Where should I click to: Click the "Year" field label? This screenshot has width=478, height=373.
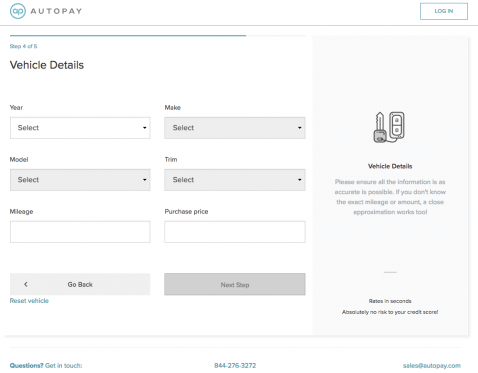point(16,107)
